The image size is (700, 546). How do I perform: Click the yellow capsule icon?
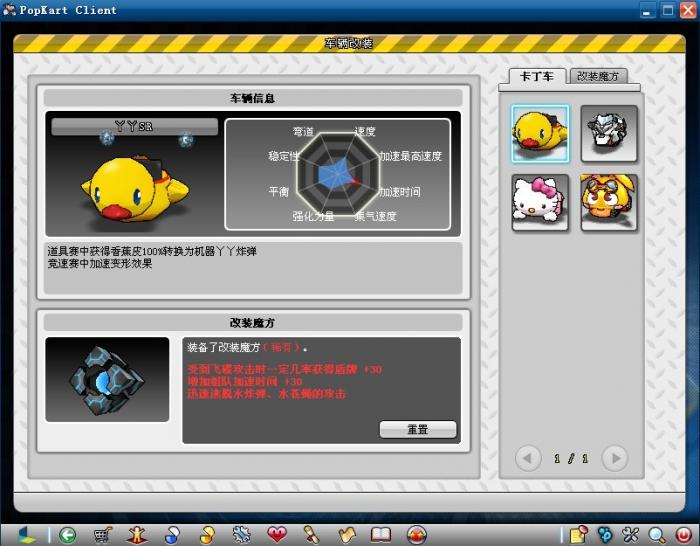point(207,534)
